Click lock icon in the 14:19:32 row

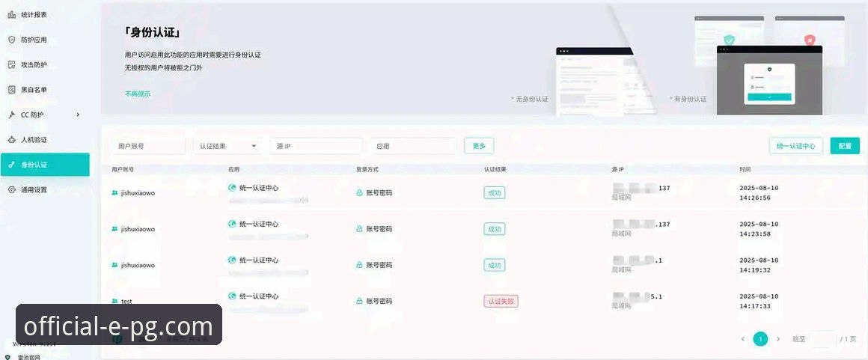point(359,265)
